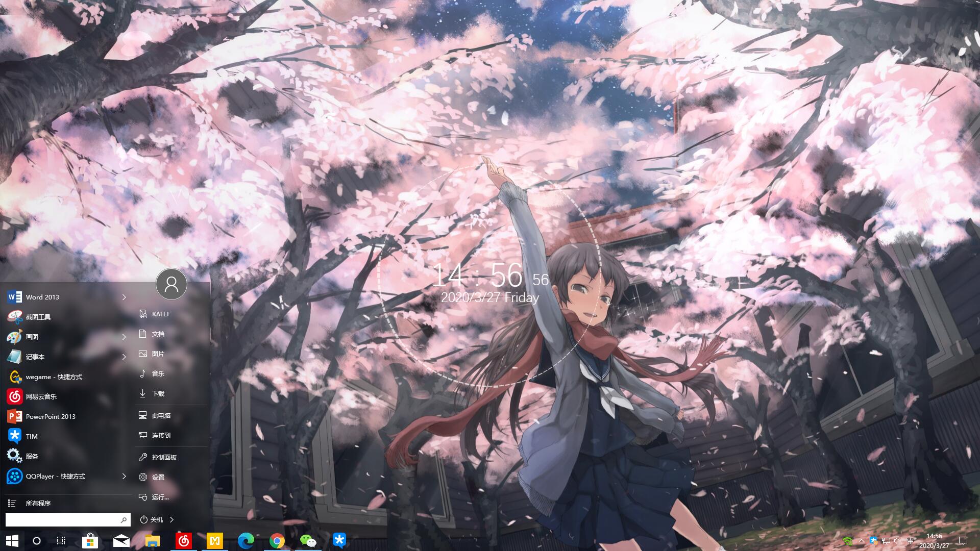Launch Microsoft Edge from the taskbar
This screenshot has width=980, height=551.
[x=247, y=541]
